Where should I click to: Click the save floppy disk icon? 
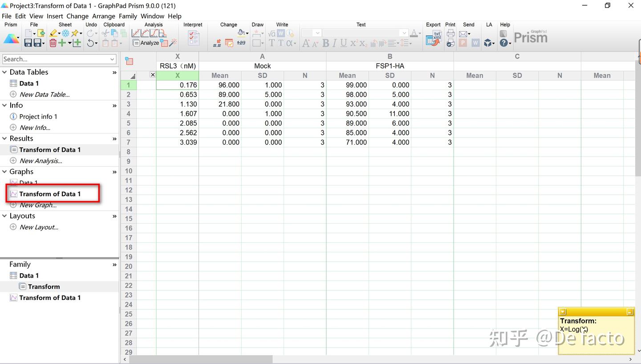coord(28,43)
